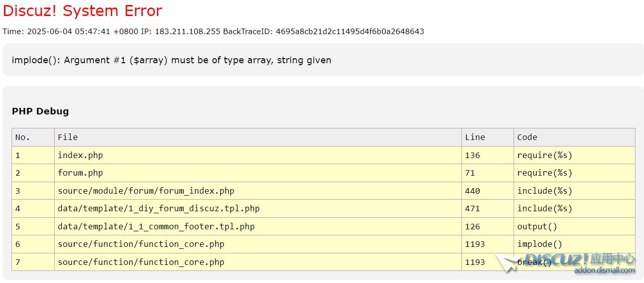This screenshot has width=644, height=283.
Task: Click the forum_index.php file path
Action: pos(146,191)
